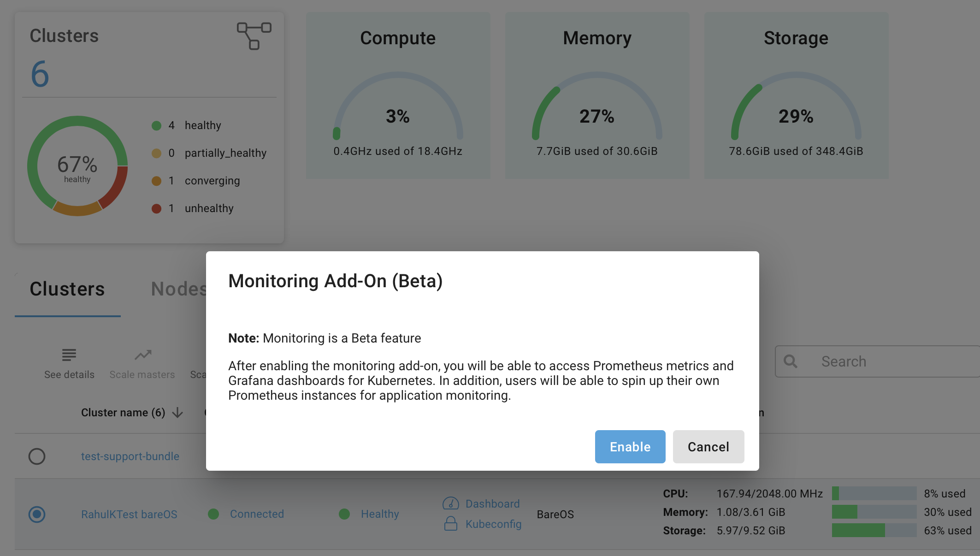Select the RahulKTest bareOS radio button
The height and width of the screenshot is (556, 980).
[x=37, y=514]
